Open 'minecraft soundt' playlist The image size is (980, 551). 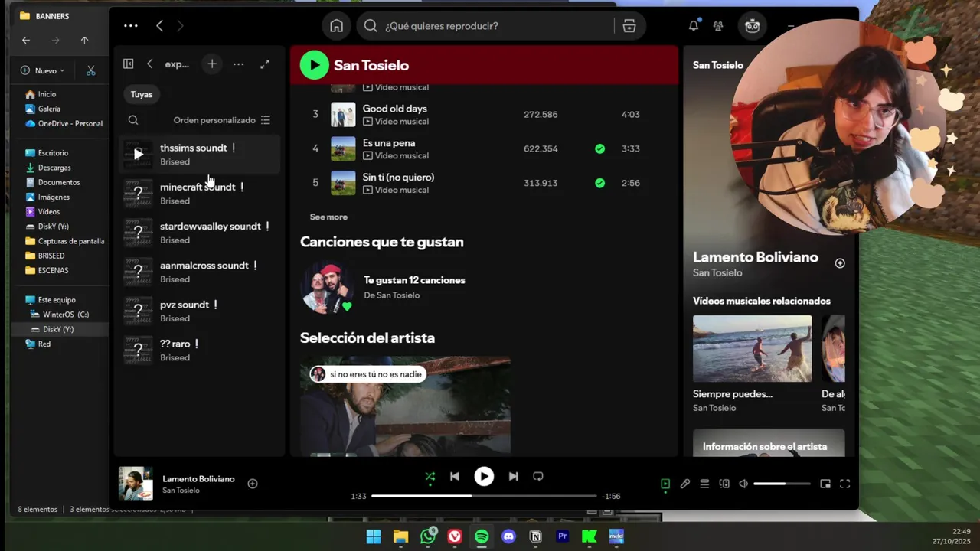[200, 194]
